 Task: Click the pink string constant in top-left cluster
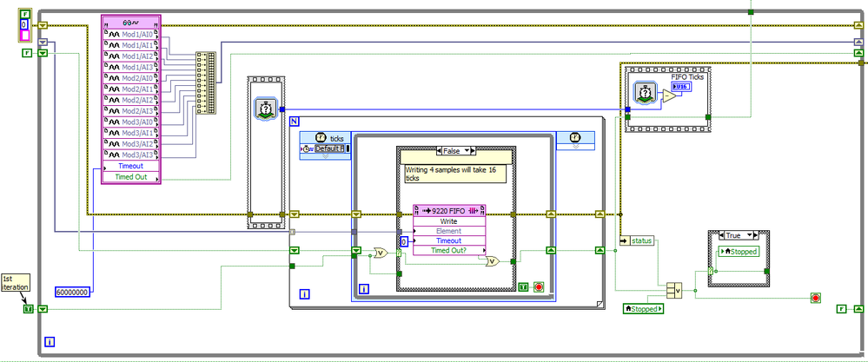[x=24, y=36]
